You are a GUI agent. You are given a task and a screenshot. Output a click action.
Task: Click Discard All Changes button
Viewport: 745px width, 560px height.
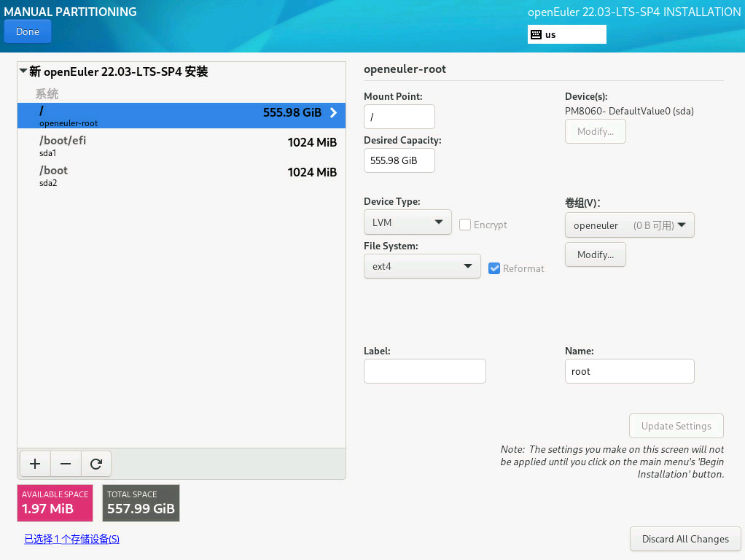[685, 539]
